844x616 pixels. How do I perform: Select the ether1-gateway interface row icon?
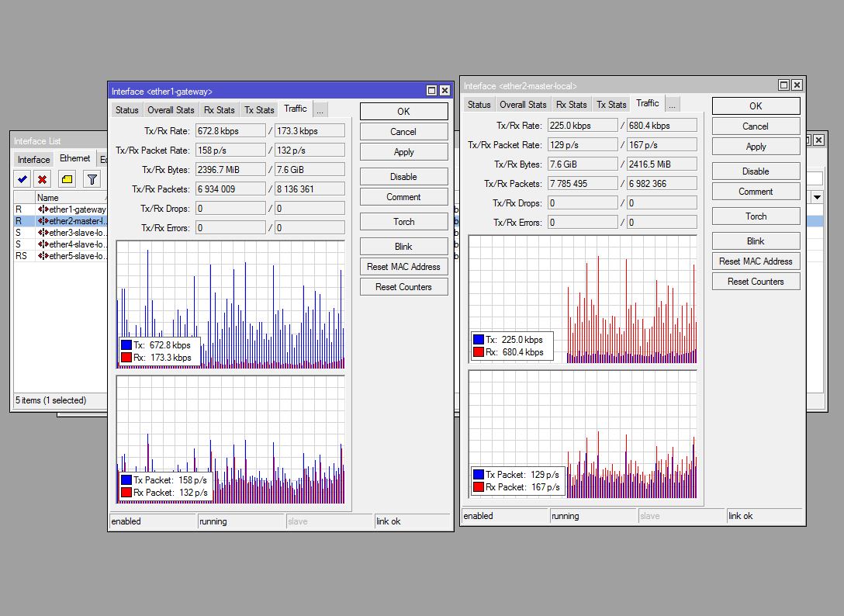[43, 209]
